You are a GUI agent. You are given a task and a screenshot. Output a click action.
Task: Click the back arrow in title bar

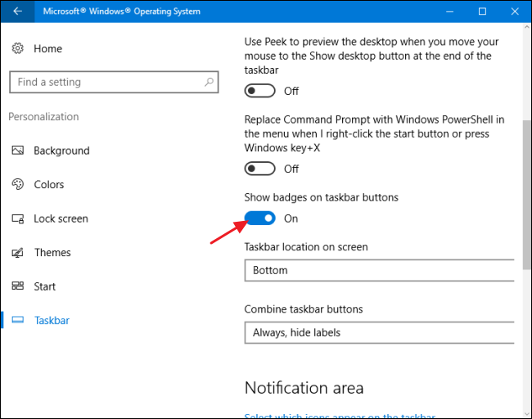point(18,11)
